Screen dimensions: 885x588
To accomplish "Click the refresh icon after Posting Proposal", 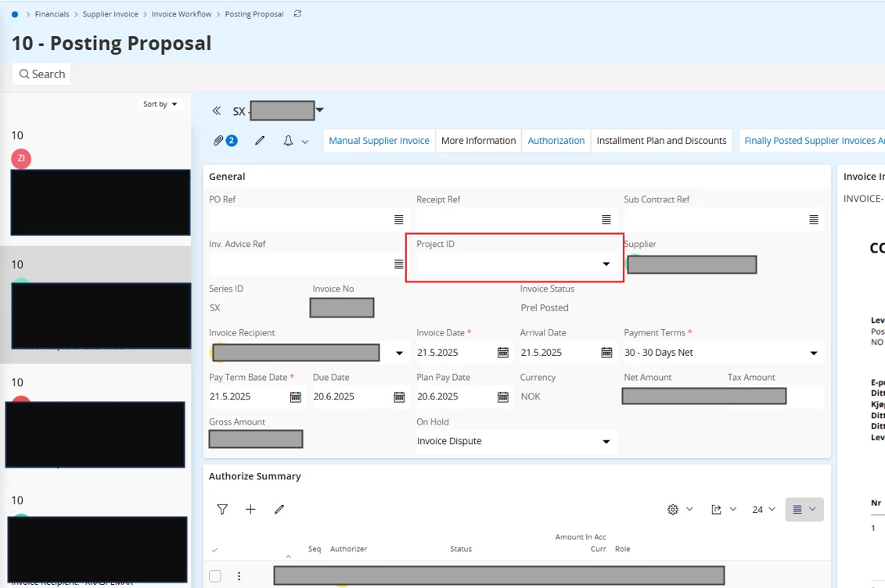I will 297,14.
